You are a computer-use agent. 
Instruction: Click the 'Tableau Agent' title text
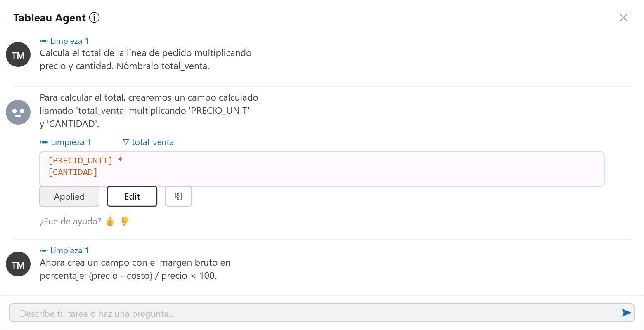click(50, 18)
